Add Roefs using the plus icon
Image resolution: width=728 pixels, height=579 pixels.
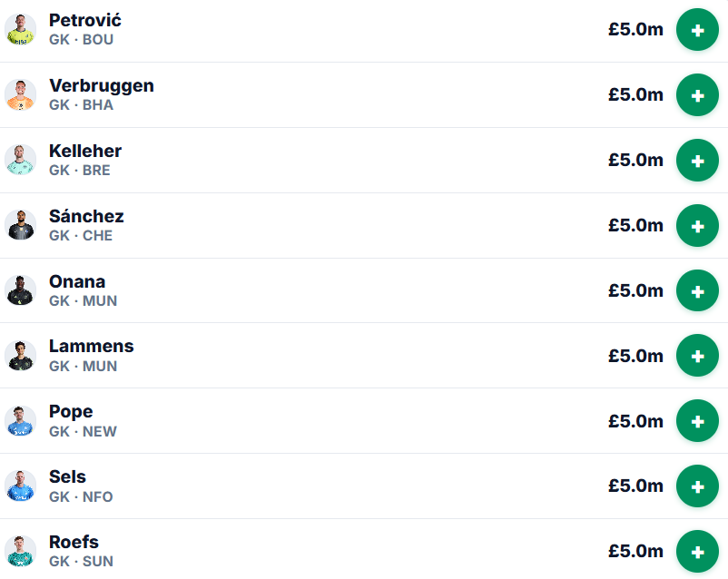[x=697, y=552]
